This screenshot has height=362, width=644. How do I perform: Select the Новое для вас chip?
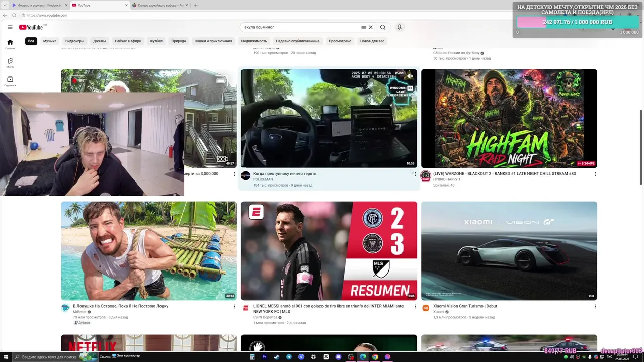point(372,41)
